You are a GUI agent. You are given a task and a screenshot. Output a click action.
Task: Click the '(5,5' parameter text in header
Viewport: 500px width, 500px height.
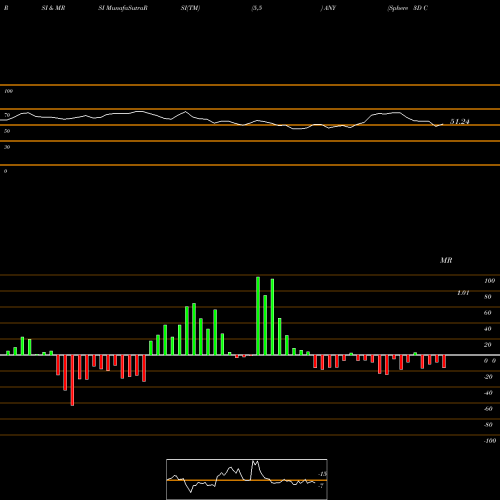pos(257,8)
